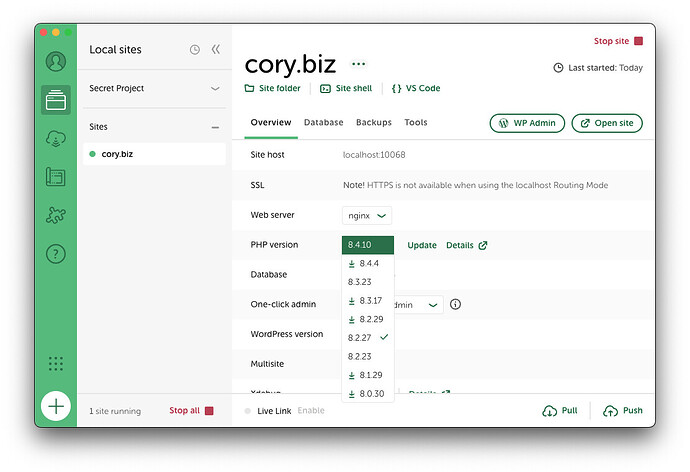The width and height of the screenshot is (690, 472).
Task: Click Update next to PHP version
Action: tap(422, 245)
